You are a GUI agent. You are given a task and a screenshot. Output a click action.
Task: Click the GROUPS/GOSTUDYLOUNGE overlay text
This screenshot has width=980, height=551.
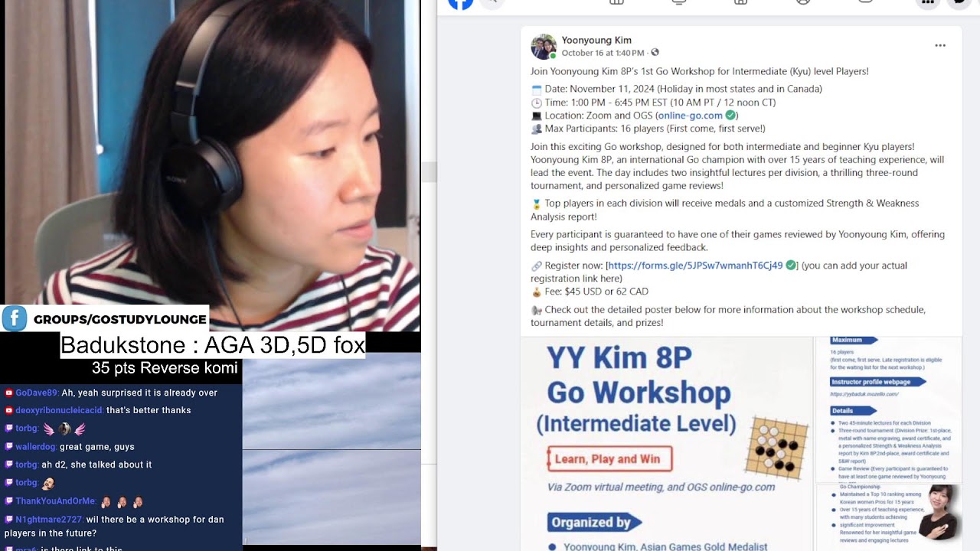pos(120,319)
